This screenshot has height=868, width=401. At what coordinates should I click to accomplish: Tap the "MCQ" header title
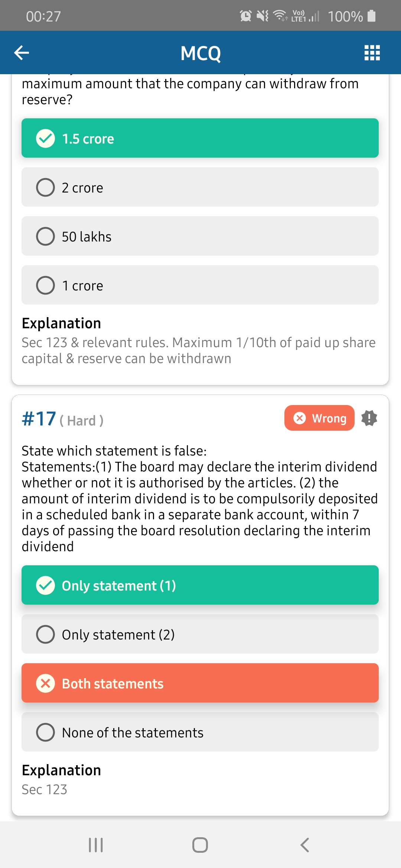click(200, 53)
